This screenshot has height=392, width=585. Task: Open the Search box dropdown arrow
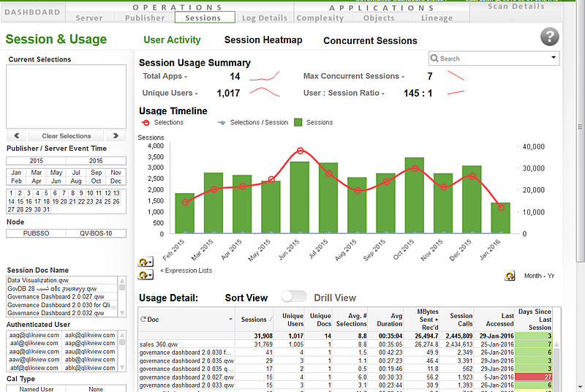click(553, 58)
